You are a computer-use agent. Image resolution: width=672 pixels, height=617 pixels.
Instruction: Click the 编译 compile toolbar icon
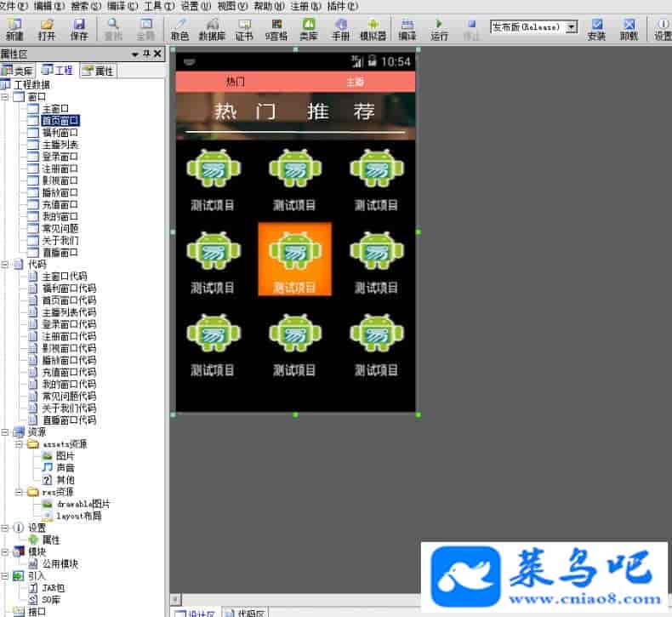click(x=407, y=29)
